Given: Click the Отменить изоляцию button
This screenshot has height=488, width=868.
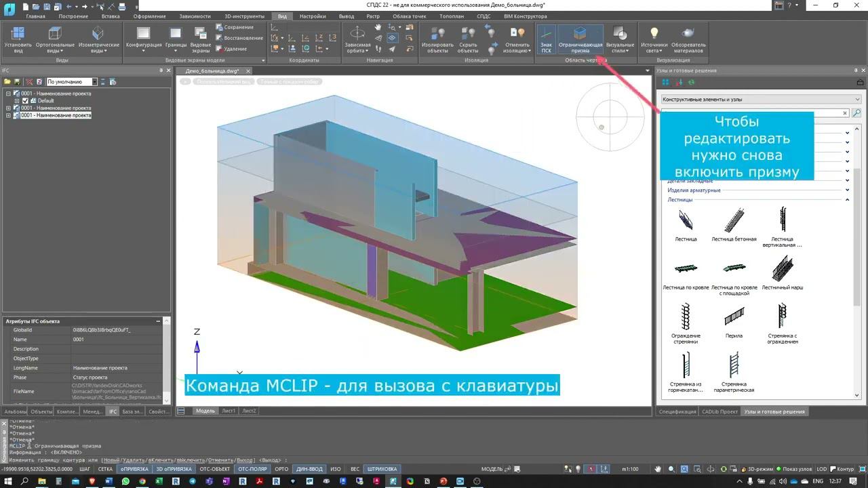Looking at the screenshot, I should (516, 39).
